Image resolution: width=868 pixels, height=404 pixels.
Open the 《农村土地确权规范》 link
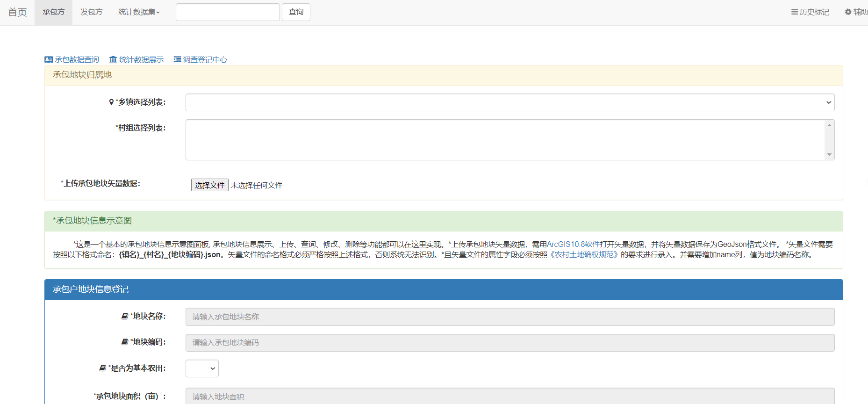[584, 254]
